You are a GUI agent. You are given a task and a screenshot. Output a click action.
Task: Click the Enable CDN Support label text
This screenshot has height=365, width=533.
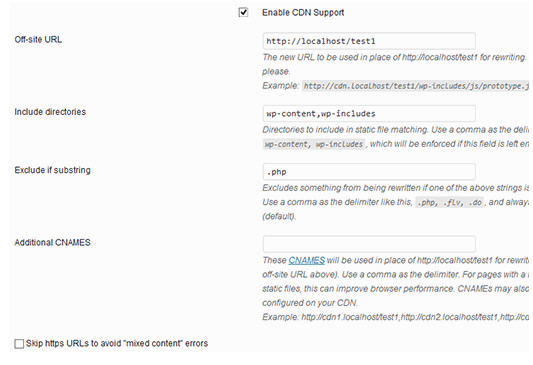[303, 13]
